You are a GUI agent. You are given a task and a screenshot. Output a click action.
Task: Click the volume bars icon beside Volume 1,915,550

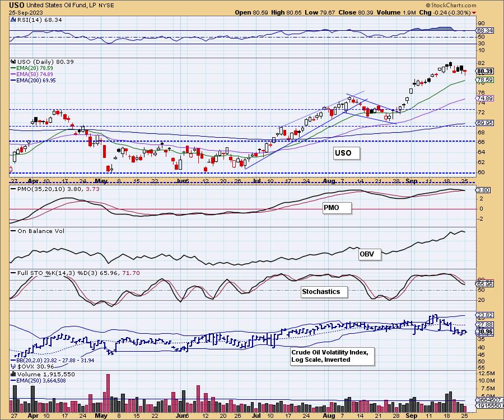tap(13, 374)
